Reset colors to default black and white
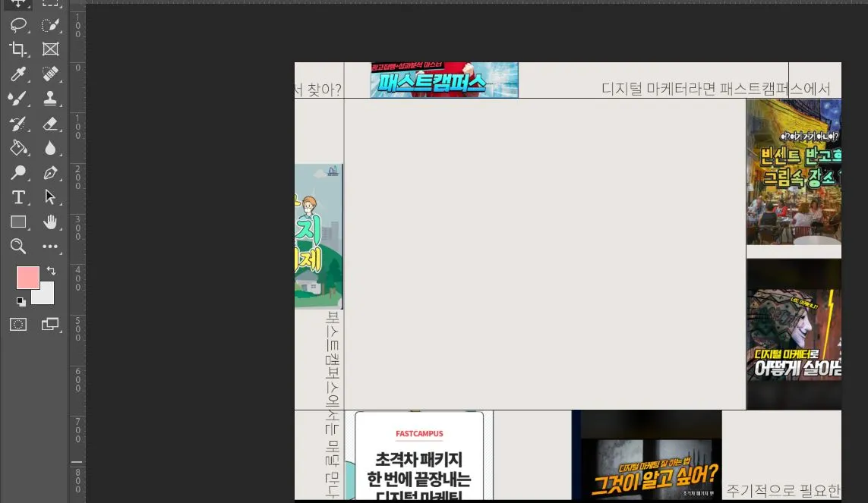The image size is (868, 503). tap(21, 301)
